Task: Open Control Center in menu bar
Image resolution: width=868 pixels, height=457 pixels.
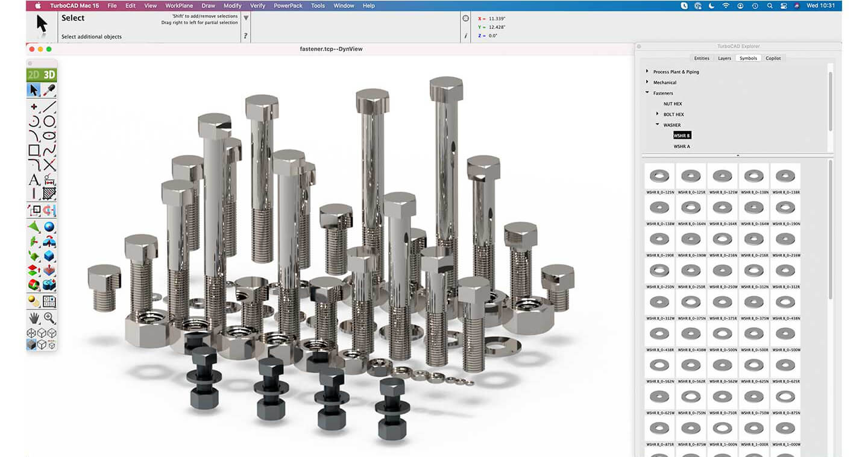Action: click(x=783, y=5)
